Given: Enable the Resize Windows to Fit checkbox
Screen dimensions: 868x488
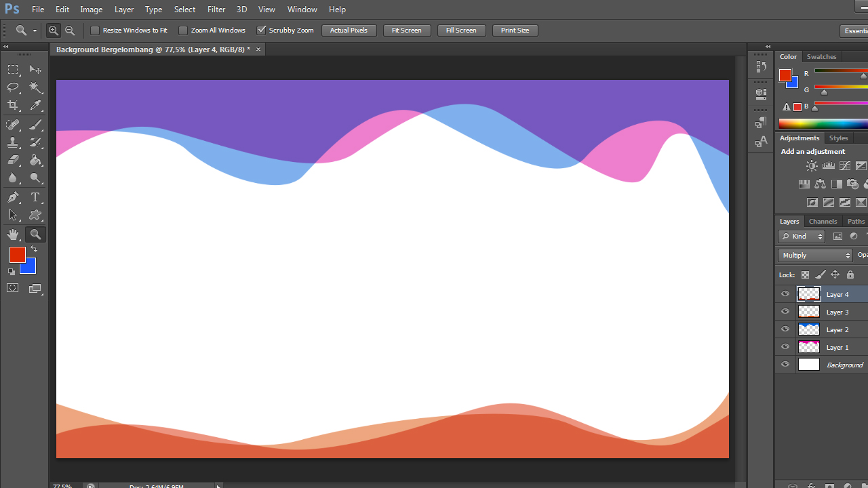Looking at the screenshot, I should pos(95,30).
